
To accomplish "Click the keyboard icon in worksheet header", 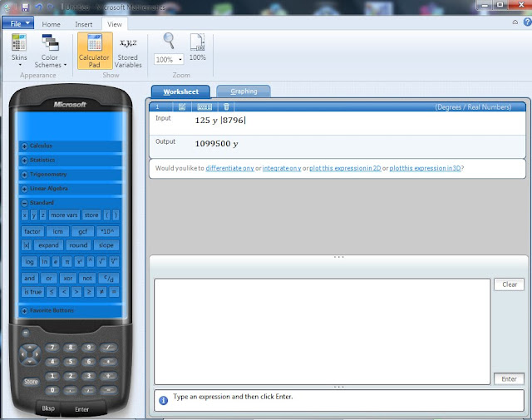I will (204, 107).
